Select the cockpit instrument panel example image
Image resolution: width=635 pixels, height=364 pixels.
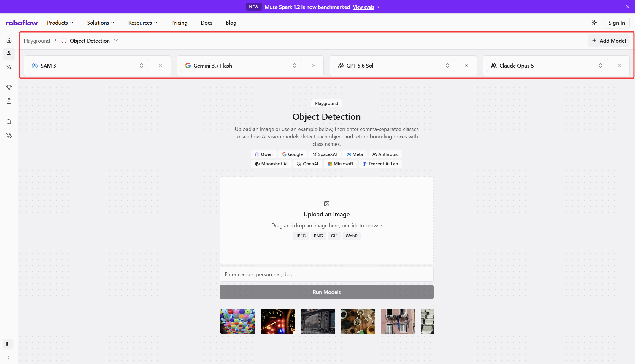318,322
